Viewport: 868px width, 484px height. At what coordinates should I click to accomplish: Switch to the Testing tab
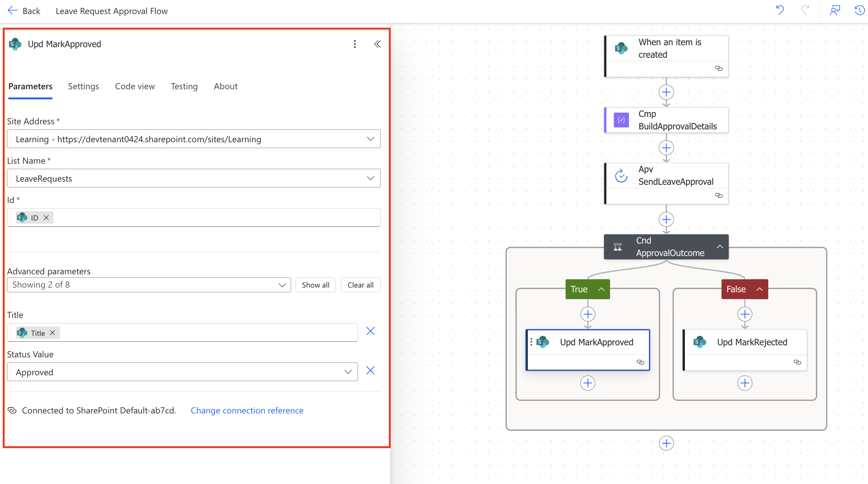184,86
